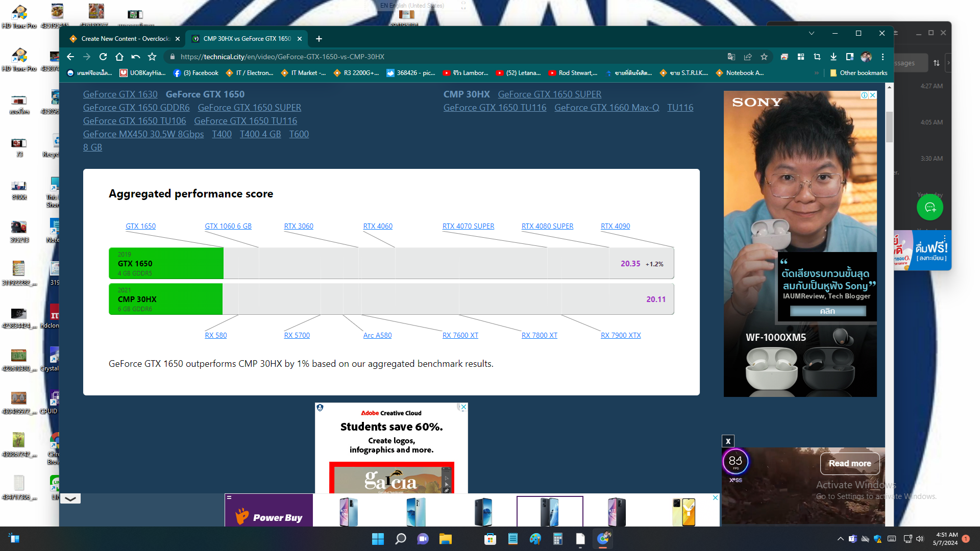Viewport: 980px width, 551px height.
Task: Open the Other bookmarks folder
Action: [x=859, y=73]
